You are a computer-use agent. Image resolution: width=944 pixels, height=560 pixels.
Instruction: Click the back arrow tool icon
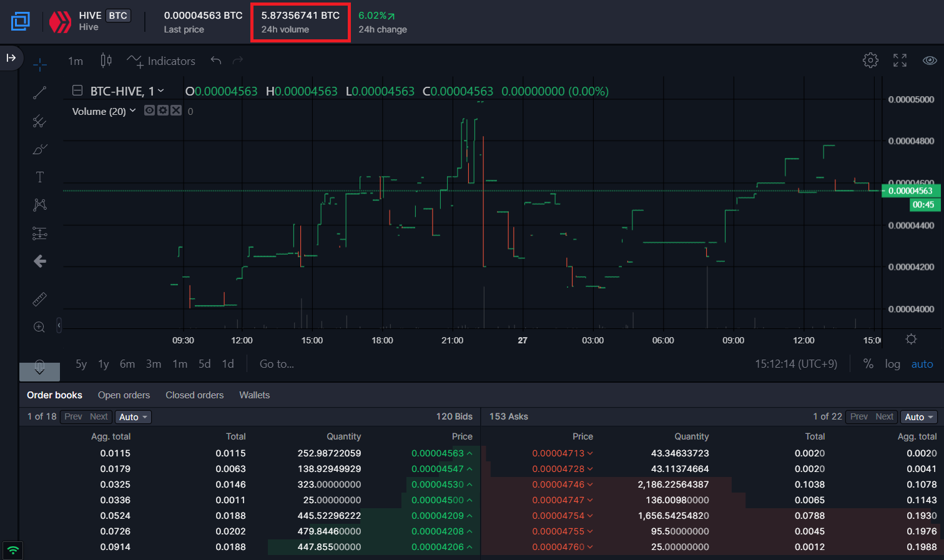[x=40, y=261]
